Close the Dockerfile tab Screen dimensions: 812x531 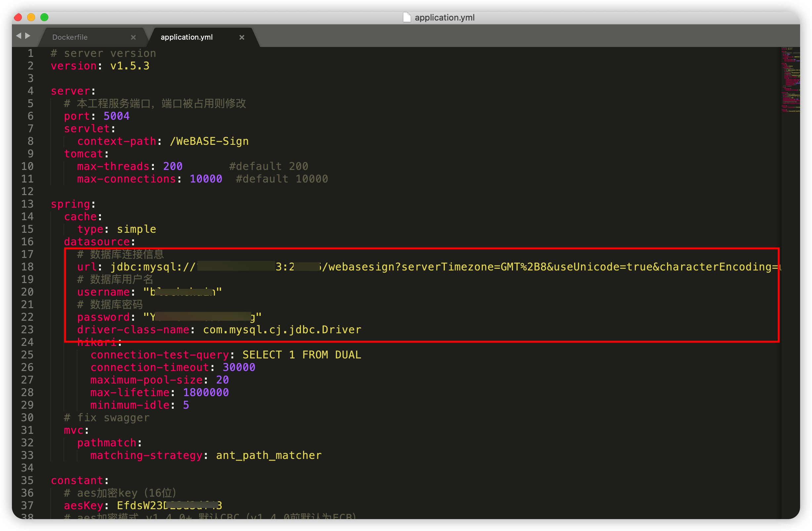133,37
